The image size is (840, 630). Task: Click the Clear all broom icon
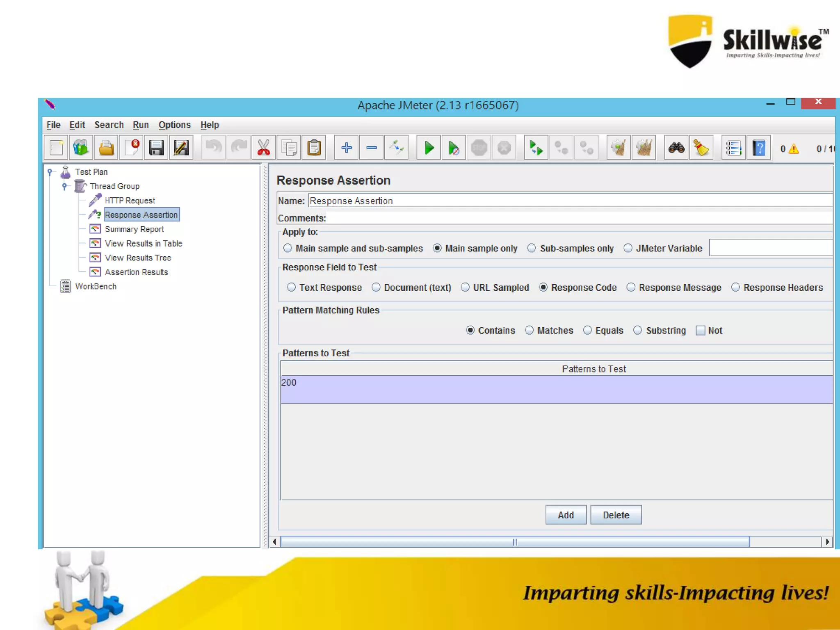644,148
